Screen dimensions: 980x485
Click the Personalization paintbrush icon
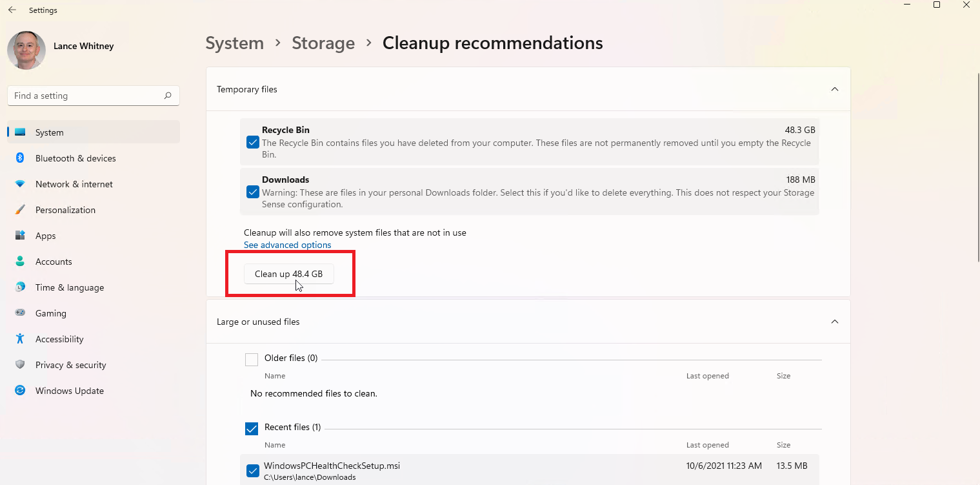pos(20,210)
